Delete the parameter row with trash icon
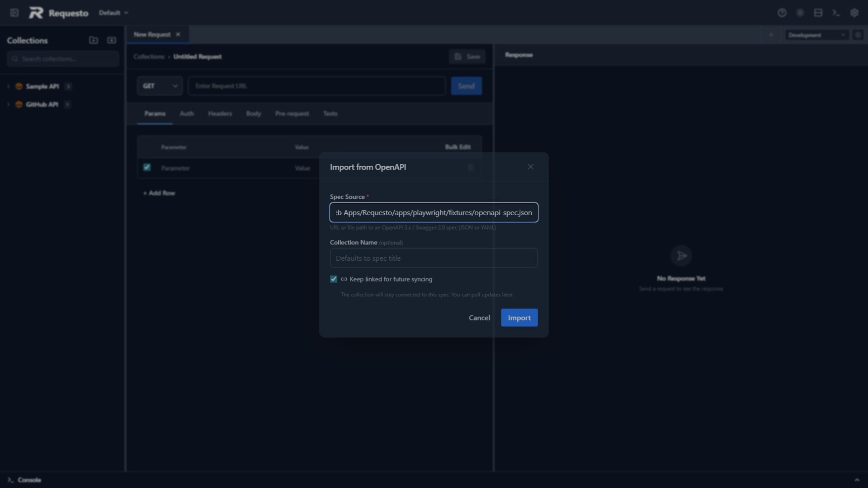The height and width of the screenshot is (488, 868). pos(470,168)
